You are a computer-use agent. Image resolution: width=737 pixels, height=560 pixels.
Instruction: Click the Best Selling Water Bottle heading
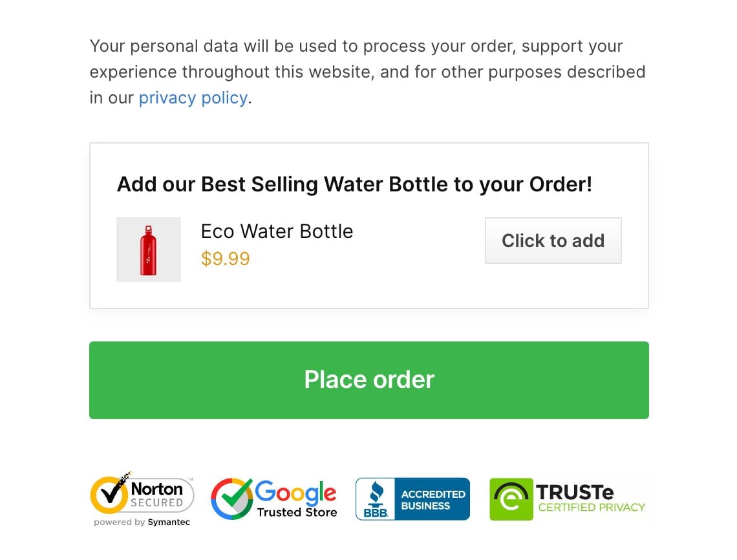(354, 184)
